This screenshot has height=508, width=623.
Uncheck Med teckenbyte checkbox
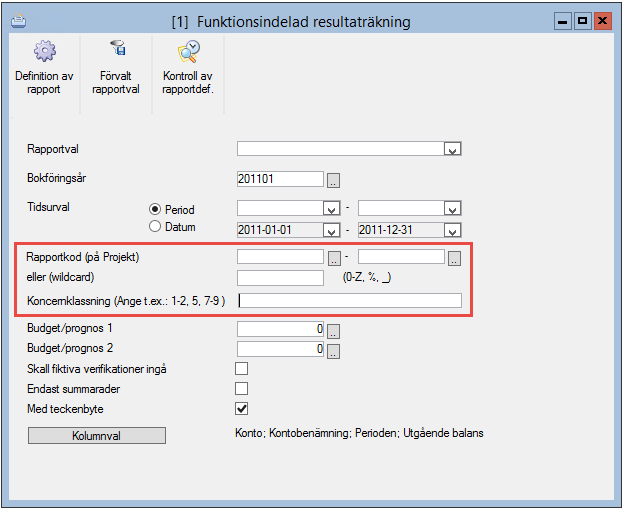241,408
